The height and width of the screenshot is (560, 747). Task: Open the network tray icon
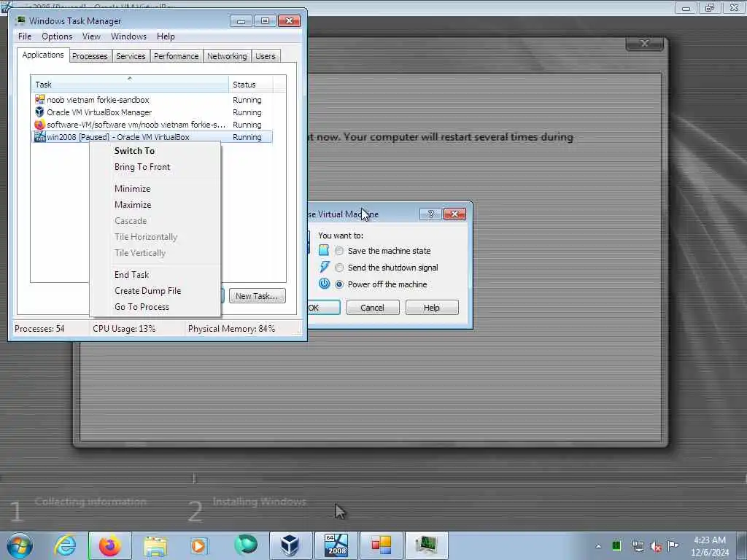pos(638,546)
